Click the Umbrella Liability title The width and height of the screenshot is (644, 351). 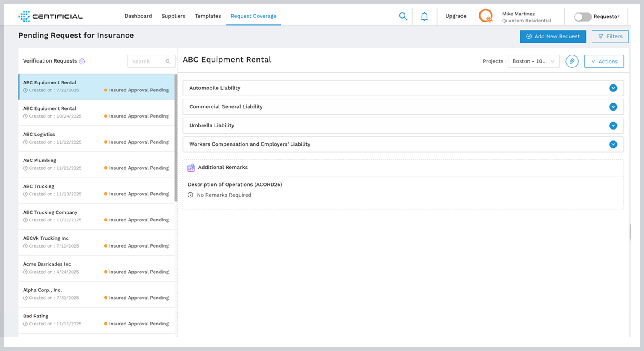212,125
